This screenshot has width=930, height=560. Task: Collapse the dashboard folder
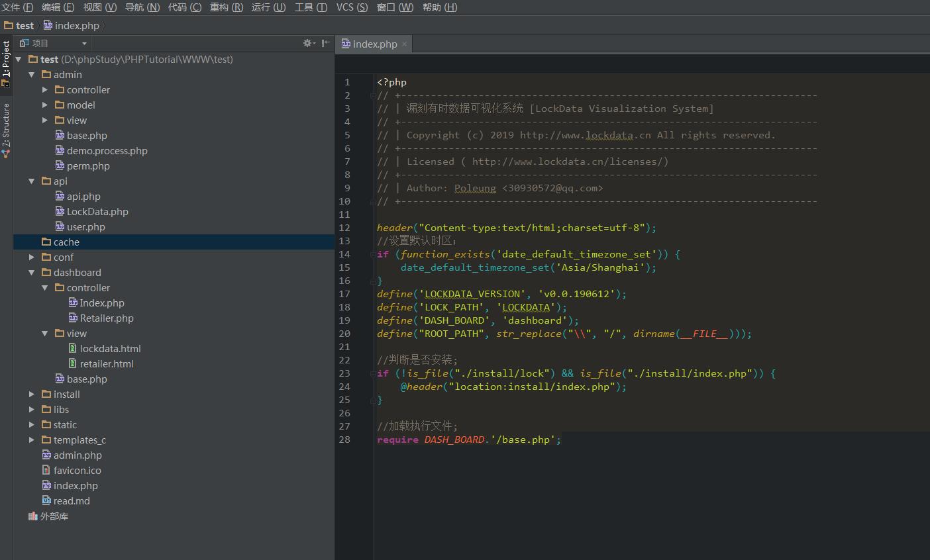pyautogui.click(x=31, y=273)
